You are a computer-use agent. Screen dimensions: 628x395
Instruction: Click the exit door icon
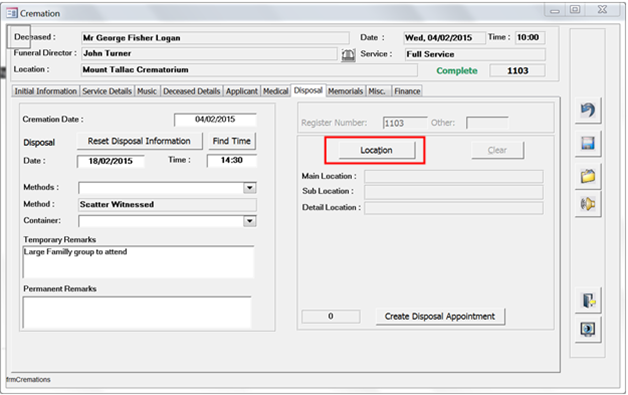(588, 300)
